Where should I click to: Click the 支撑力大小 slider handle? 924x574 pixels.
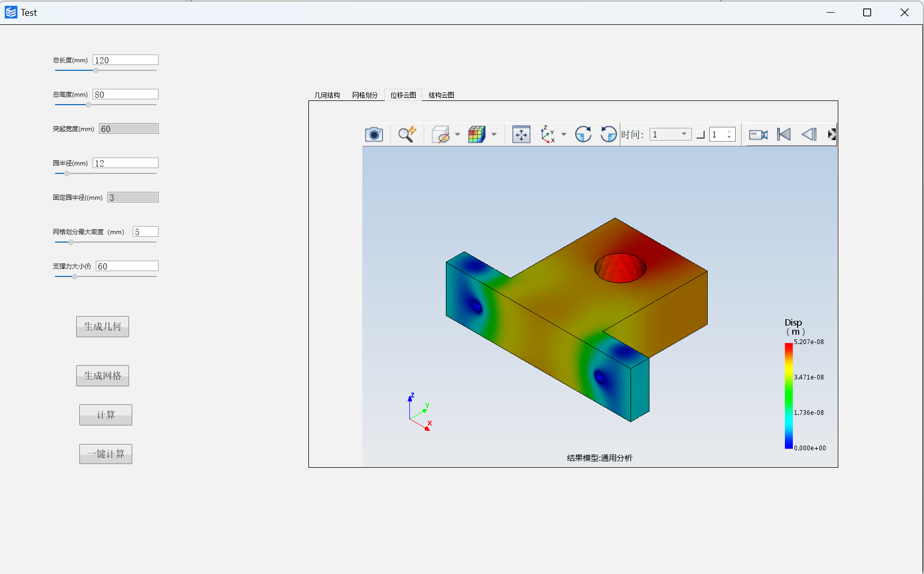75,276
